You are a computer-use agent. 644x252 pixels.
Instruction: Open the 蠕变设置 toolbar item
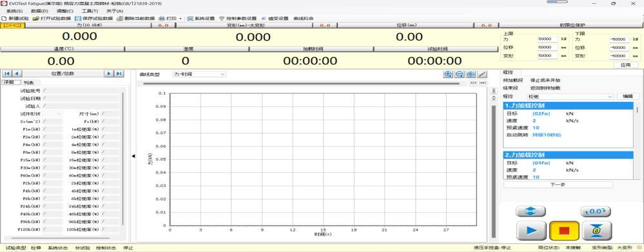coord(275,19)
